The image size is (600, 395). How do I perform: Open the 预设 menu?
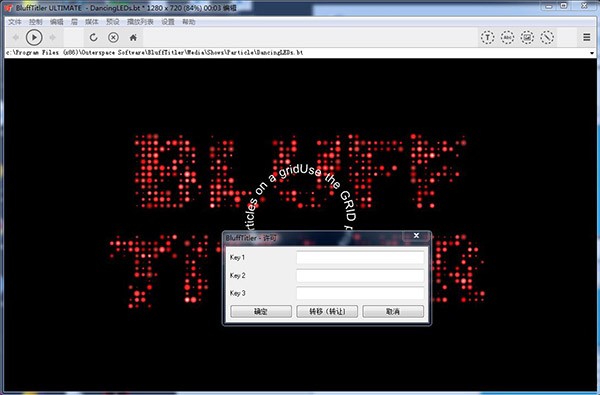[x=113, y=22]
